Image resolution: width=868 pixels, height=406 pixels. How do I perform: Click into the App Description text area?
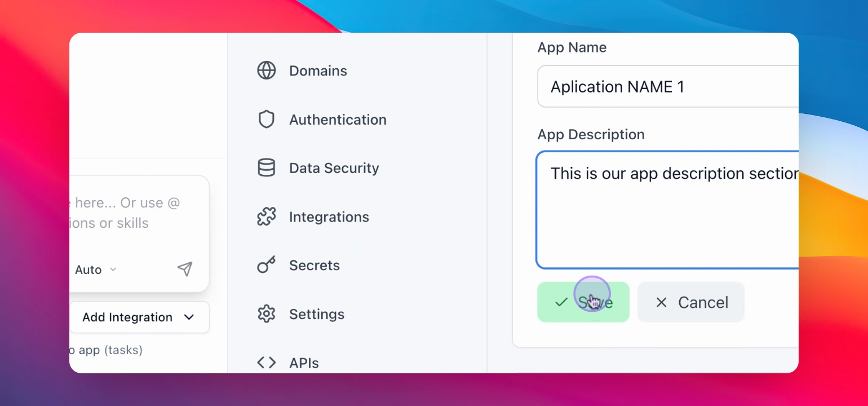pyautogui.click(x=667, y=210)
